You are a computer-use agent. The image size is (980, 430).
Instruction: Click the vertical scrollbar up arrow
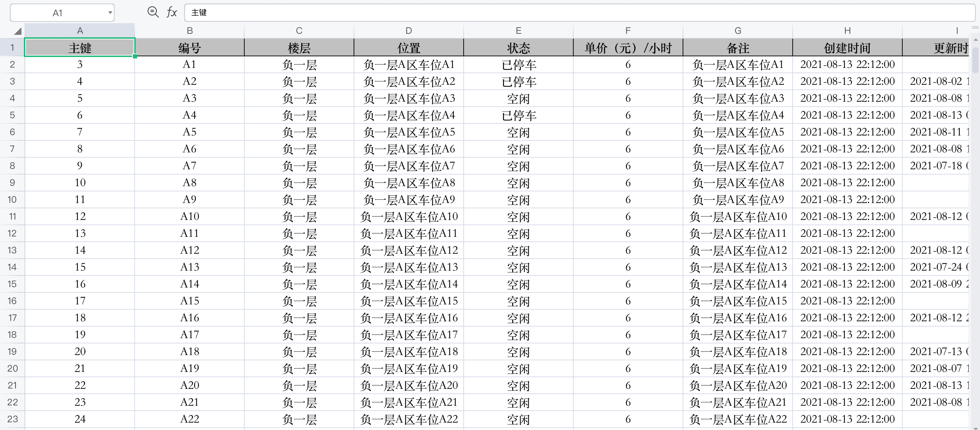[975, 40]
